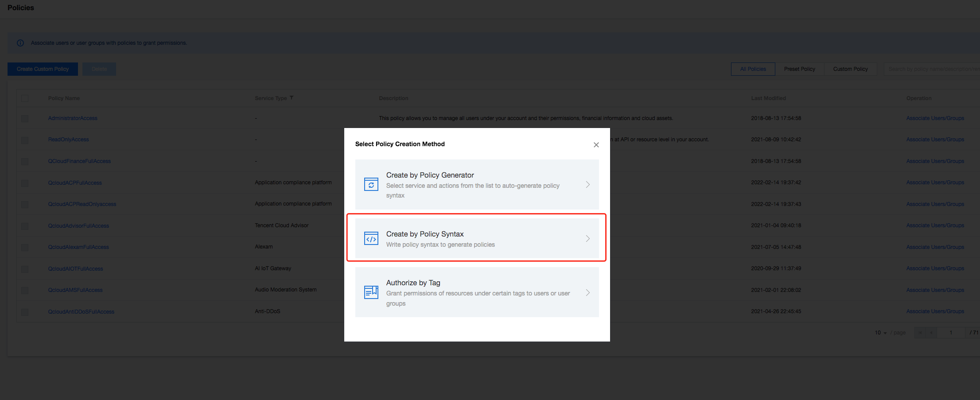
Task: Open the 10 per page dropdown
Action: coord(881,333)
